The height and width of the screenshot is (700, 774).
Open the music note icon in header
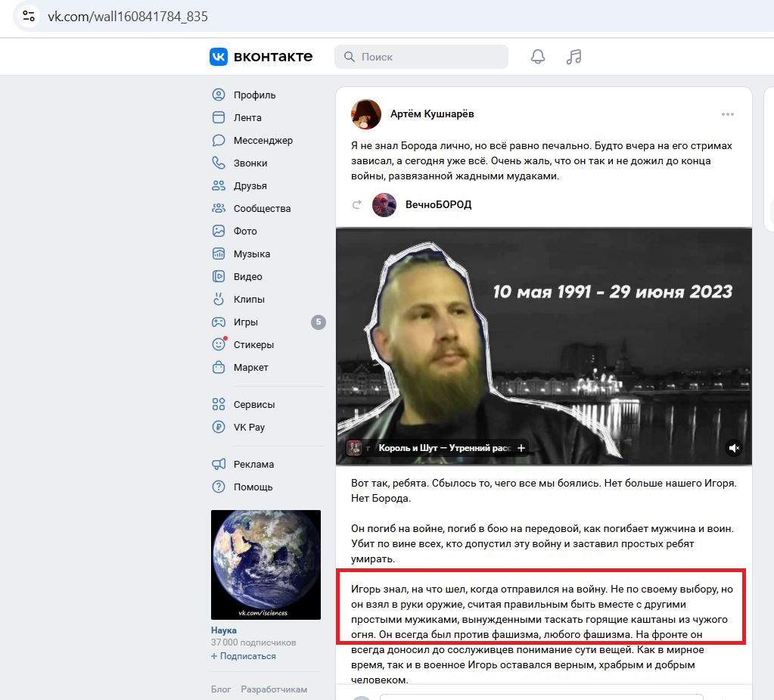pyautogui.click(x=574, y=57)
